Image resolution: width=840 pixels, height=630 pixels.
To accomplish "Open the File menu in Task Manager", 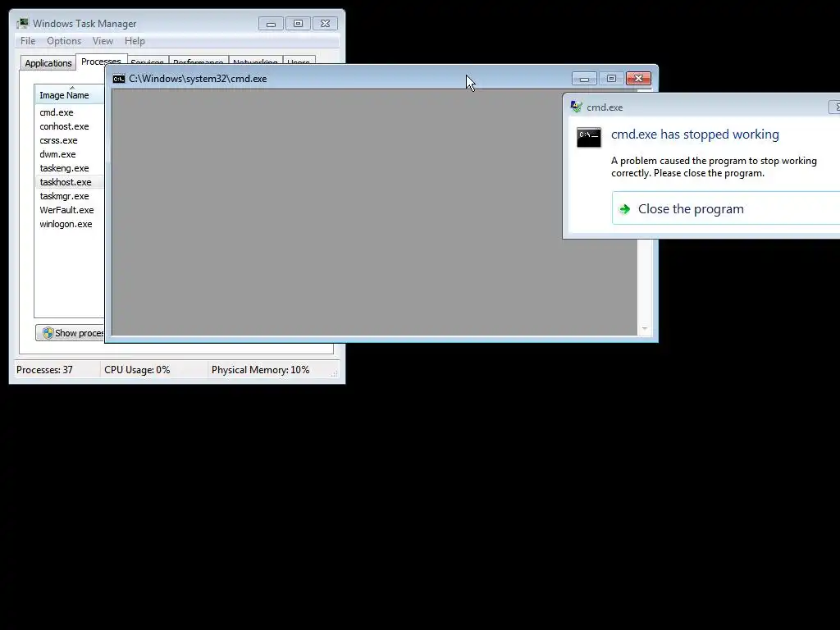I will 28,41.
